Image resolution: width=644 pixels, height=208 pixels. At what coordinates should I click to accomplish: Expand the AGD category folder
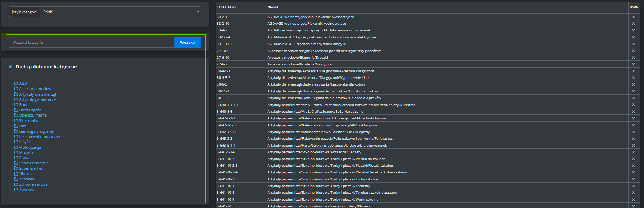coord(23,83)
